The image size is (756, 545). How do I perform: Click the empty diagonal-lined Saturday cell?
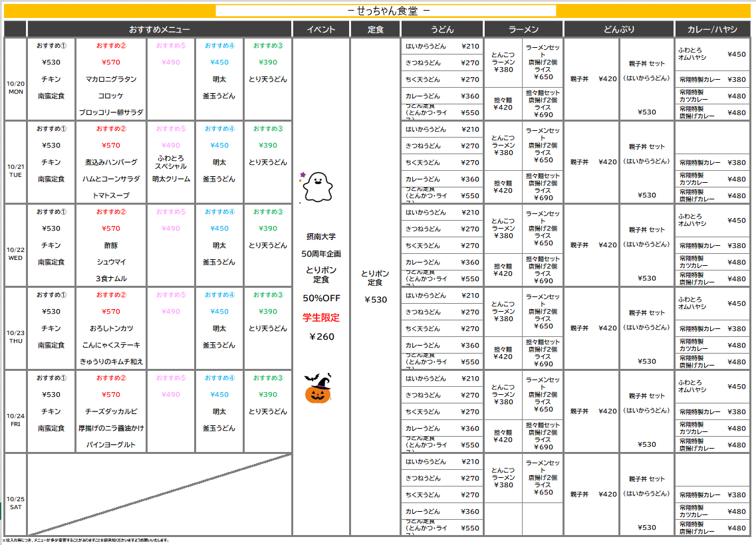[160, 494]
